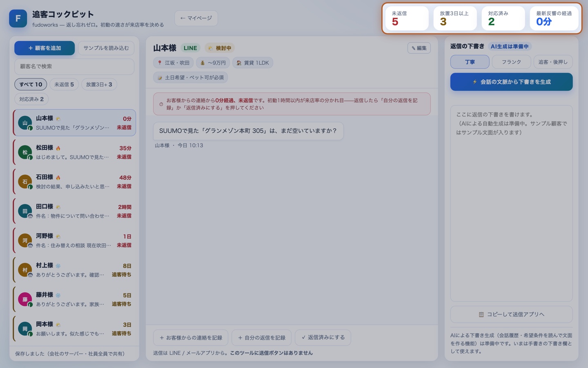Click 松田様's avatar icon
Screen dimensions: 588x368
25,152
